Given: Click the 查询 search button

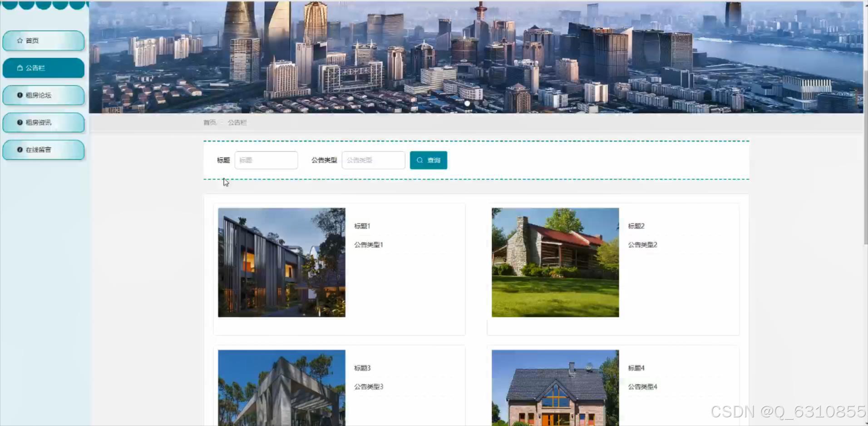Looking at the screenshot, I should point(429,160).
